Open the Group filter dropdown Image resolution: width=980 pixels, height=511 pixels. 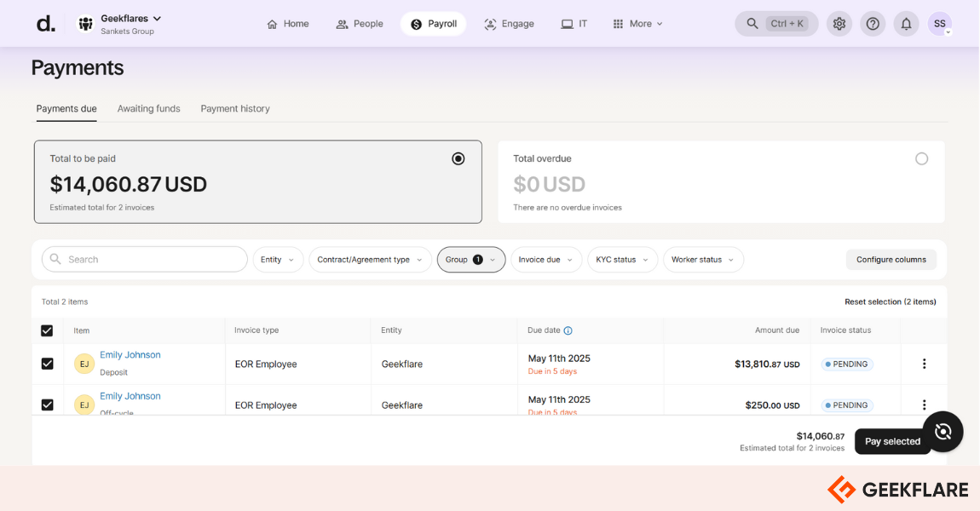click(x=470, y=259)
